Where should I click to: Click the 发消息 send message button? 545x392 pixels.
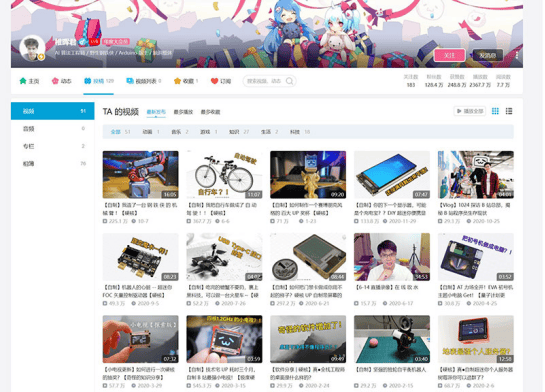tap(488, 55)
